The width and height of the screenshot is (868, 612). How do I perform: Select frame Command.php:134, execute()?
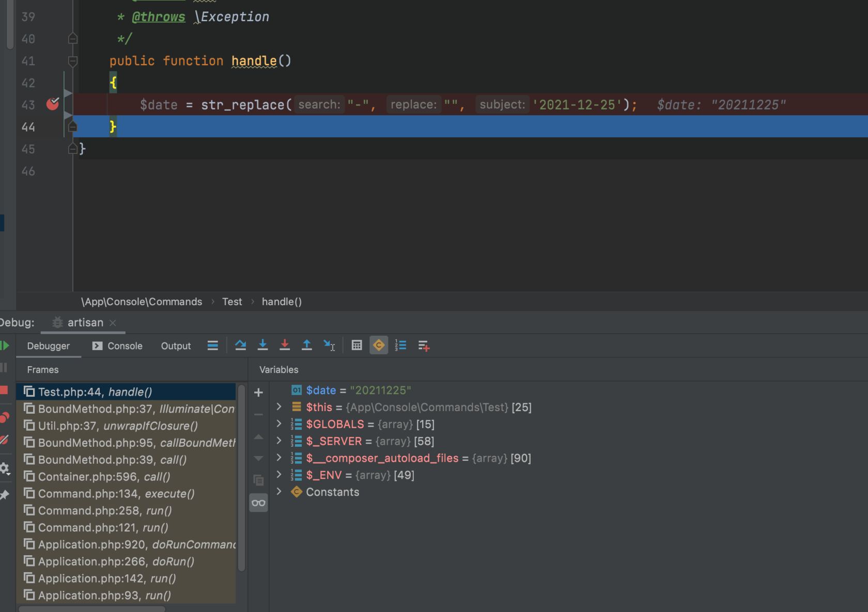(x=126, y=493)
